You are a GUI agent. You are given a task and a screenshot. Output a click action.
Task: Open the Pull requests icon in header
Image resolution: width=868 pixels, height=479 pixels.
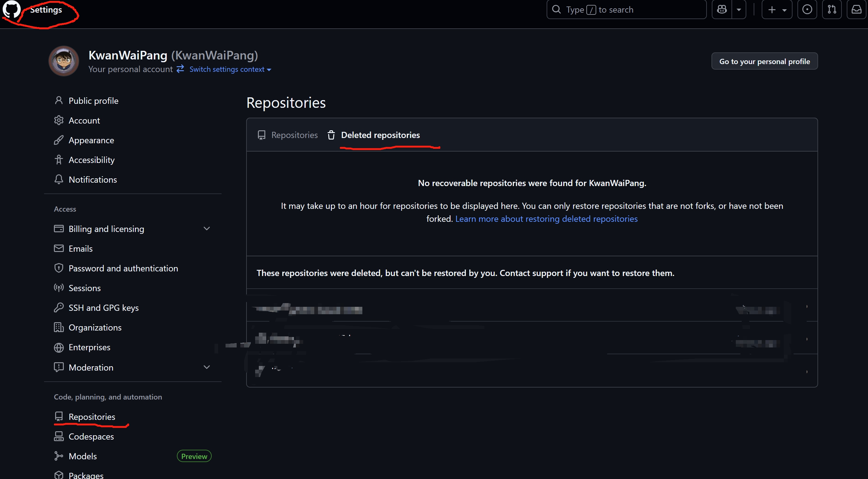coord(832,10)
